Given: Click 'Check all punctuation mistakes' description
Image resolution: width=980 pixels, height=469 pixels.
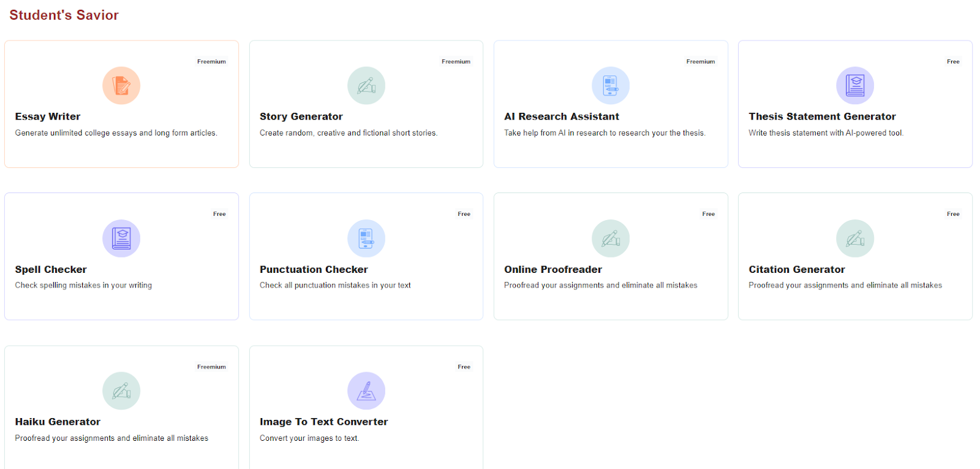Looking at the screenshot, I should click(335, 286).
